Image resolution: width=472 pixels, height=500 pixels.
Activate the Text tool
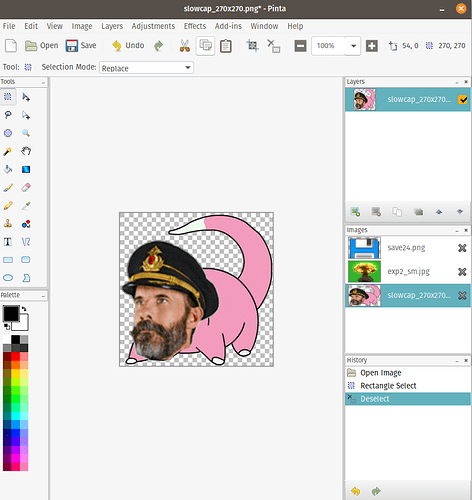(8, 242)
